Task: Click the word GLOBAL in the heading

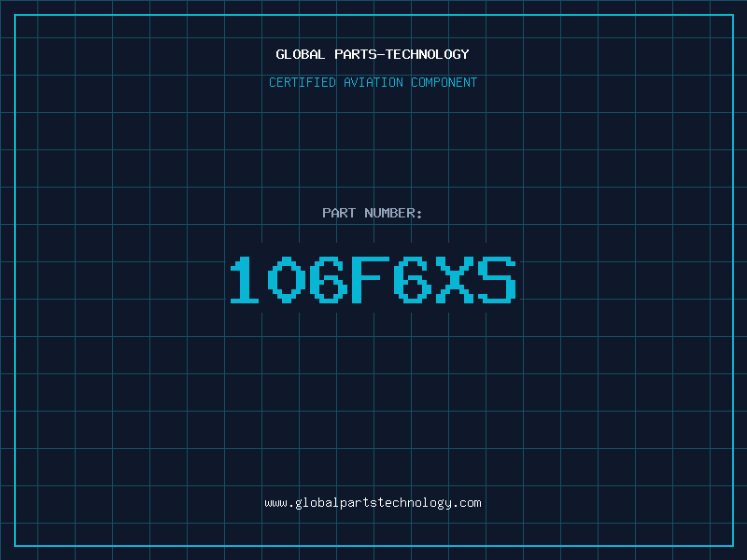Action: pyautogui.click(x=300, y=54)
